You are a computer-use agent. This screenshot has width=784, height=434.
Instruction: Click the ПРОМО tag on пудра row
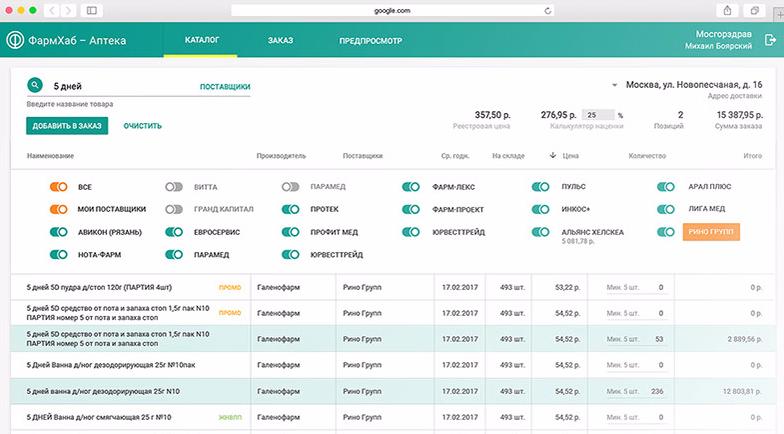coord(230,288)
